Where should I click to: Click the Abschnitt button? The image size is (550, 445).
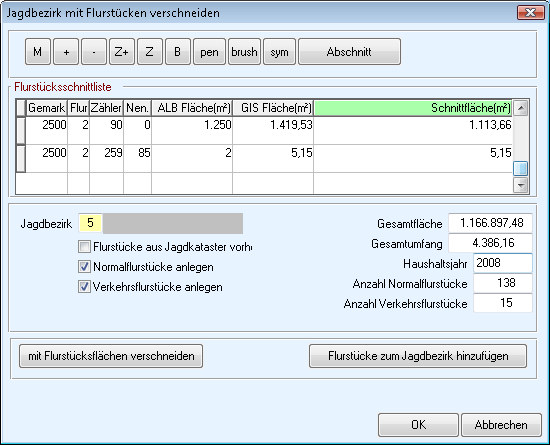pos(349,52)
